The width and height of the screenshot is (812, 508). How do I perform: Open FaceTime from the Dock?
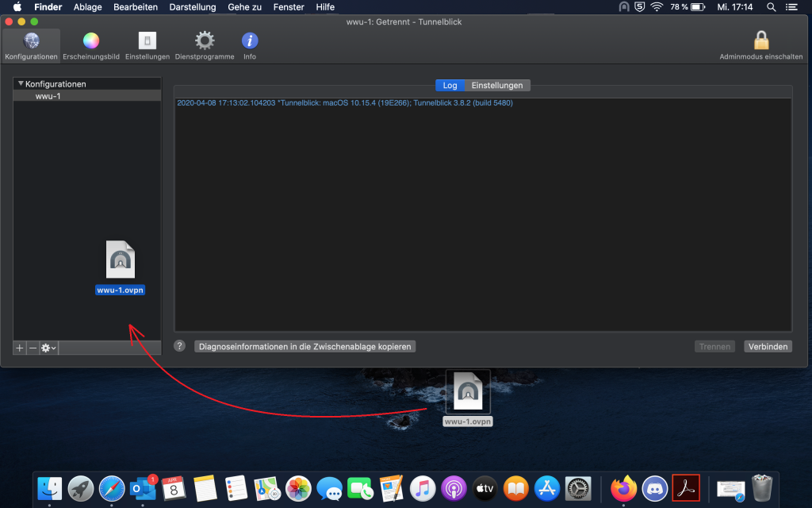coord(361,488)
